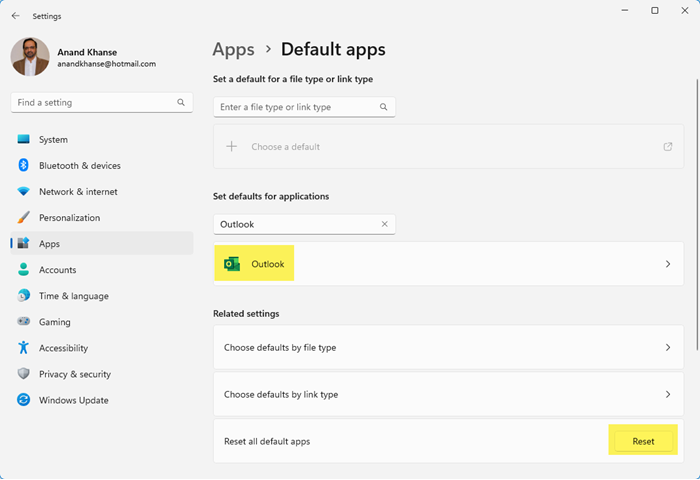The image size is (700, 480).
Task: Click the Bluetooth & devices icon
Action: point(23,166)
